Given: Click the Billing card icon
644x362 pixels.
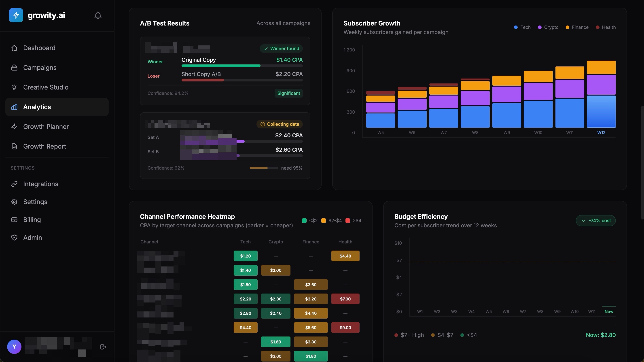Looking at the screenshot, I should coord(14,220).
